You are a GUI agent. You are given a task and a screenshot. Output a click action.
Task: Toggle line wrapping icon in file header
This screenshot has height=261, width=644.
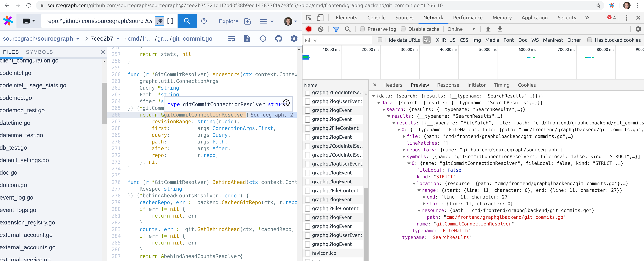click(x=232, y=39)
